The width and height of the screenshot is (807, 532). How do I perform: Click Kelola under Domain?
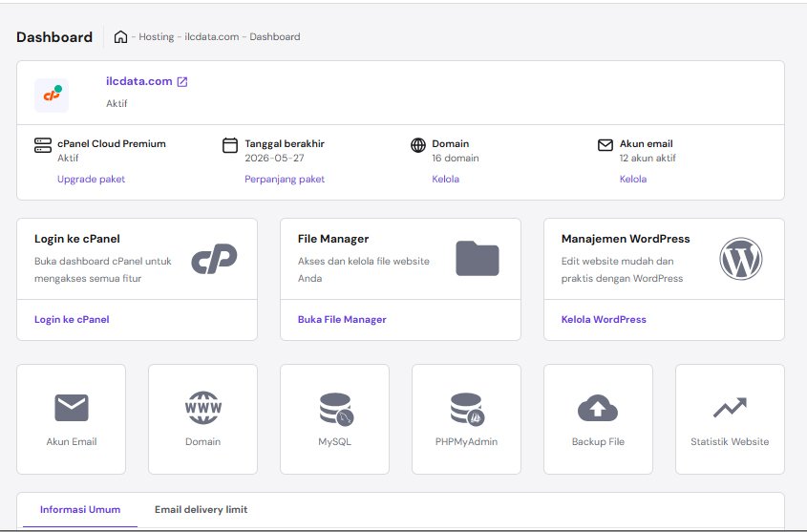pyautogui.click(x=445, y=179)
